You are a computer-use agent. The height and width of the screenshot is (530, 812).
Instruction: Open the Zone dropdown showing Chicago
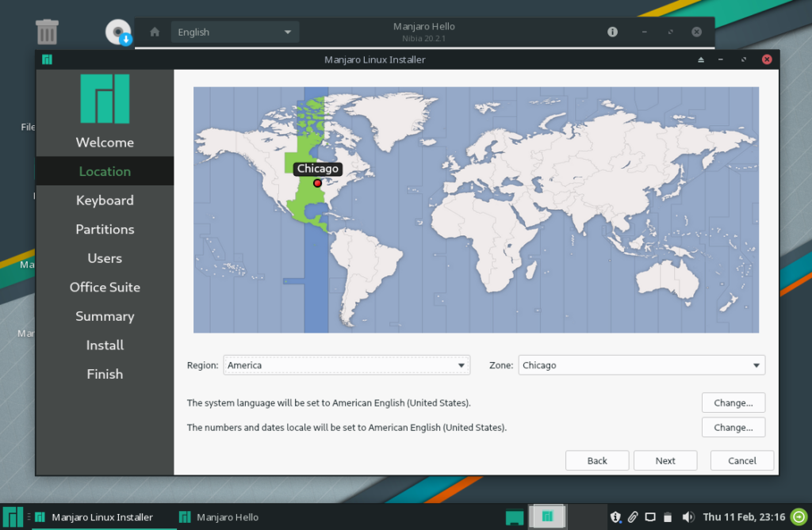point(642,365)
